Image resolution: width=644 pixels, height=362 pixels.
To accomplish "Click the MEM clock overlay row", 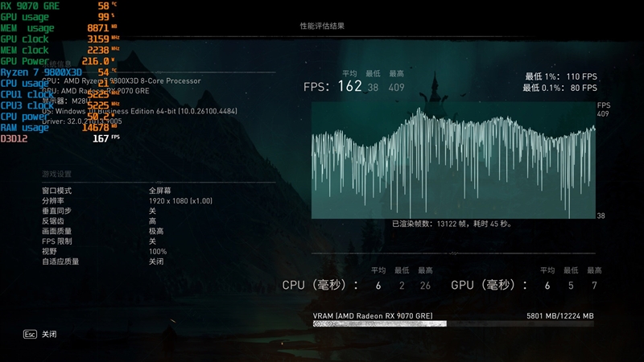I will tap(60, 50).
